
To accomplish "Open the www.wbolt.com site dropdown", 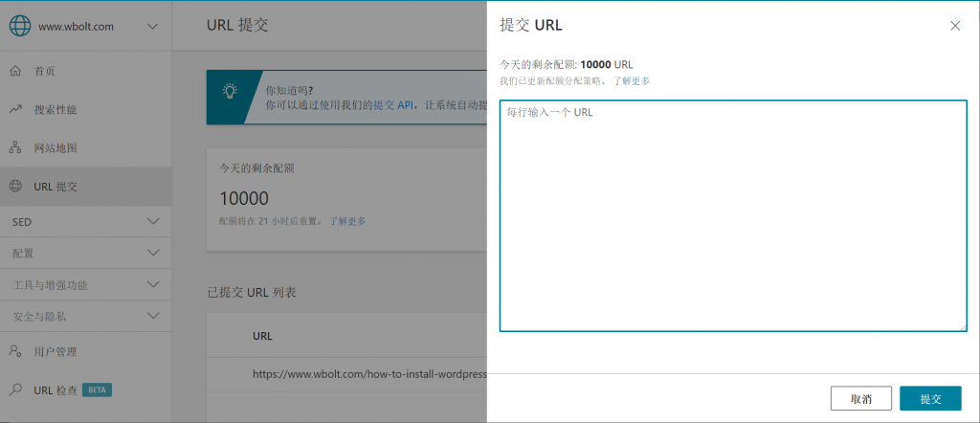I will point(153,27).
